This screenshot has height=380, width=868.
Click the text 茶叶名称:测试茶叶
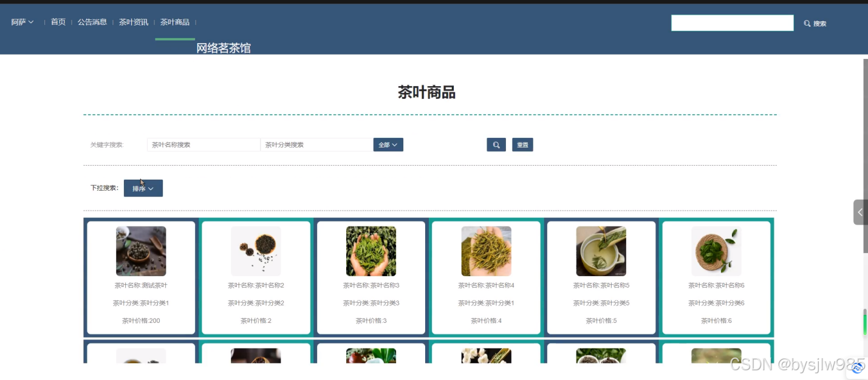click(141, 285)
